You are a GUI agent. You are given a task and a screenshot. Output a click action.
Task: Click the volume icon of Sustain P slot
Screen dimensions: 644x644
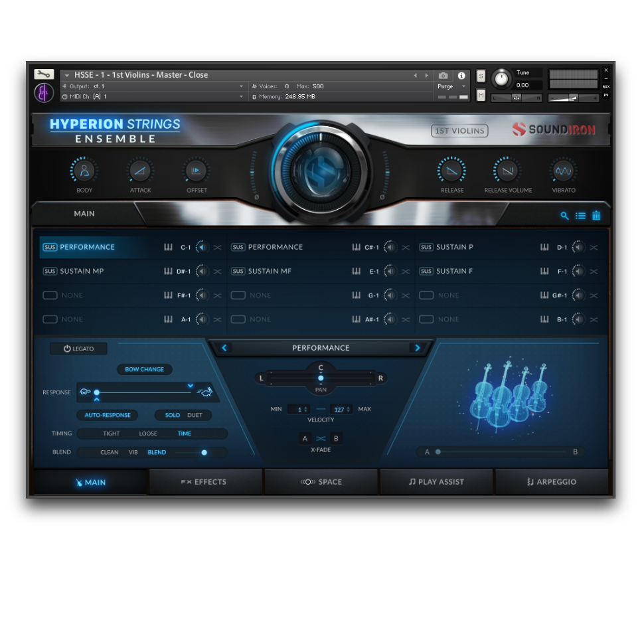tap(578, 247)
